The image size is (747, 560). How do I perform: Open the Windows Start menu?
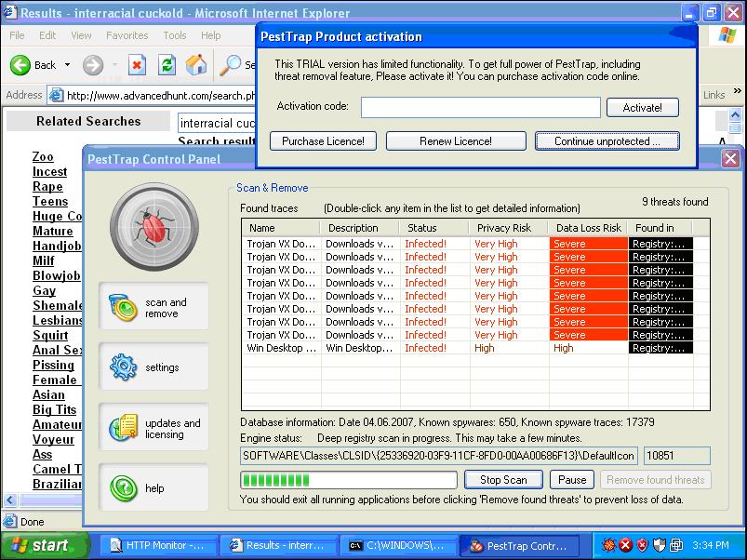tap(45, 545)
